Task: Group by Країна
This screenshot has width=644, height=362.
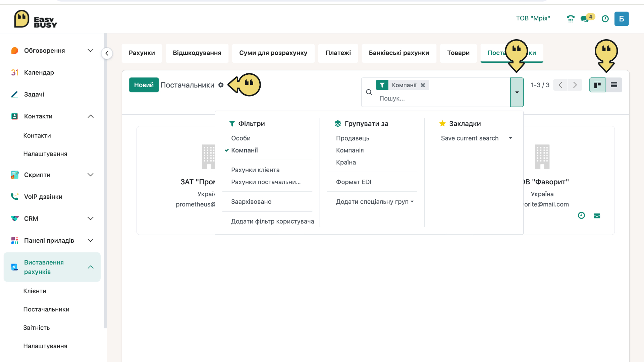Action: pos(346,162)
